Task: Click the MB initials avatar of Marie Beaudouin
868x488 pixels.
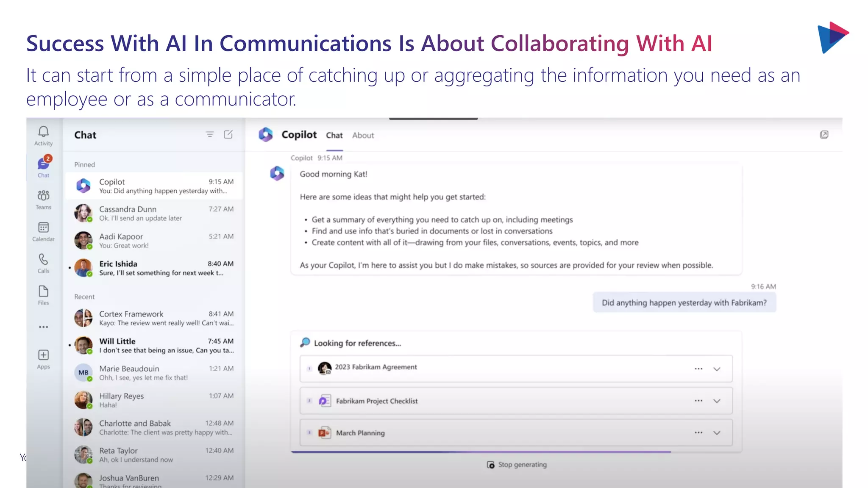Action: pyautogui.click(x=83, y=373)
